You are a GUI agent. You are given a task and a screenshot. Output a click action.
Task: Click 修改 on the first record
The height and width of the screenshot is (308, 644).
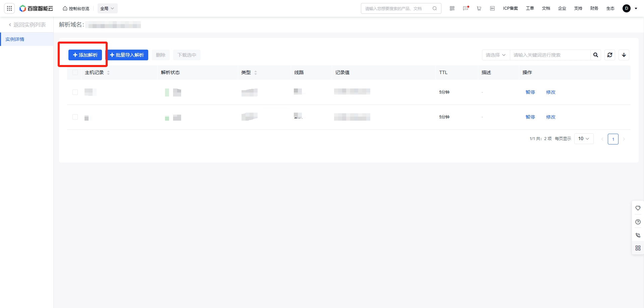click(x=551, y=92)
